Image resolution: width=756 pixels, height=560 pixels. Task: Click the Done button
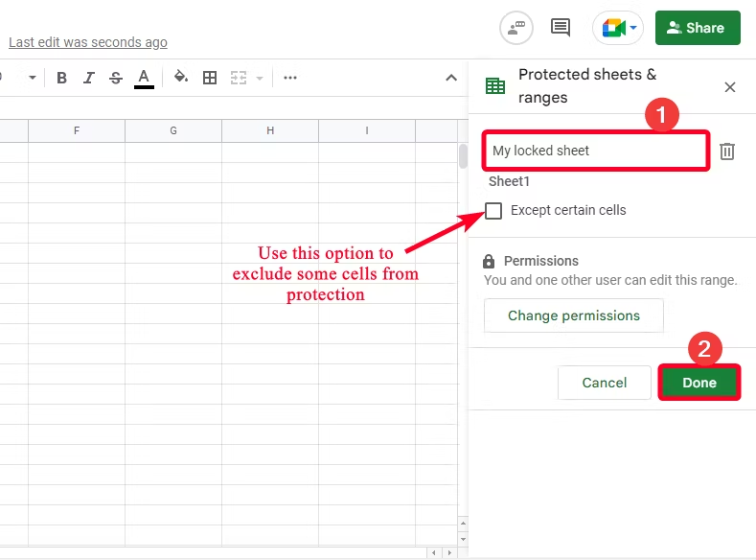699,383
